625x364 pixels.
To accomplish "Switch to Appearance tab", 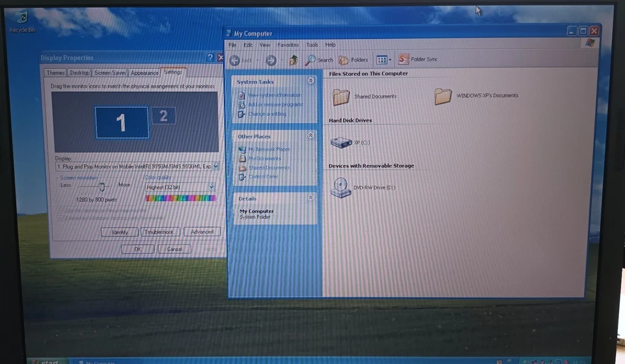I will 145,73.
